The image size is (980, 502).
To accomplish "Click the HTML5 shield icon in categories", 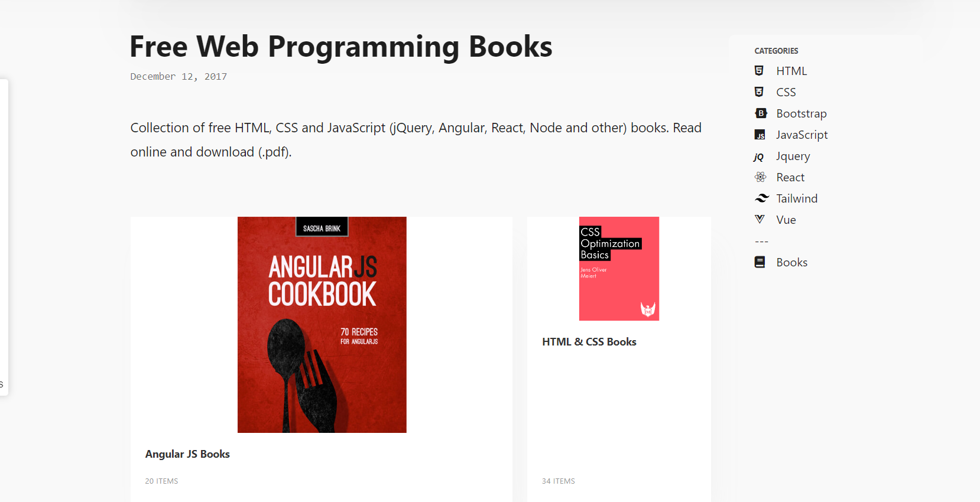I will tap(760, 71).
